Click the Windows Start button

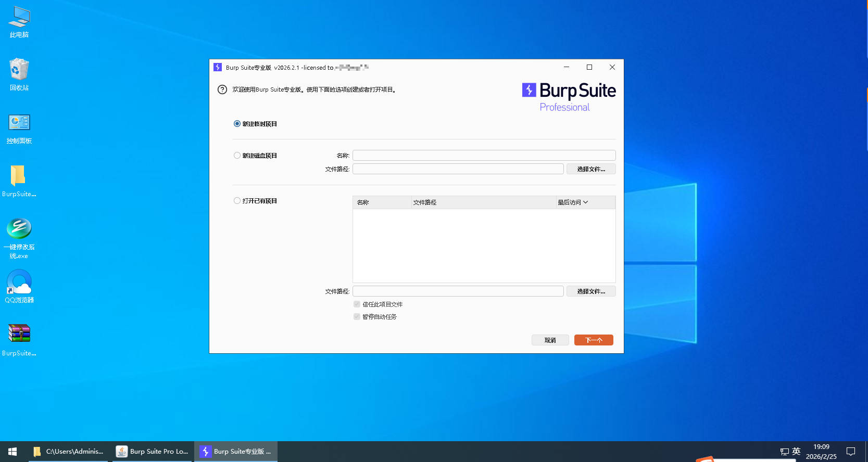pyautogui.click(x=12, y=452)
